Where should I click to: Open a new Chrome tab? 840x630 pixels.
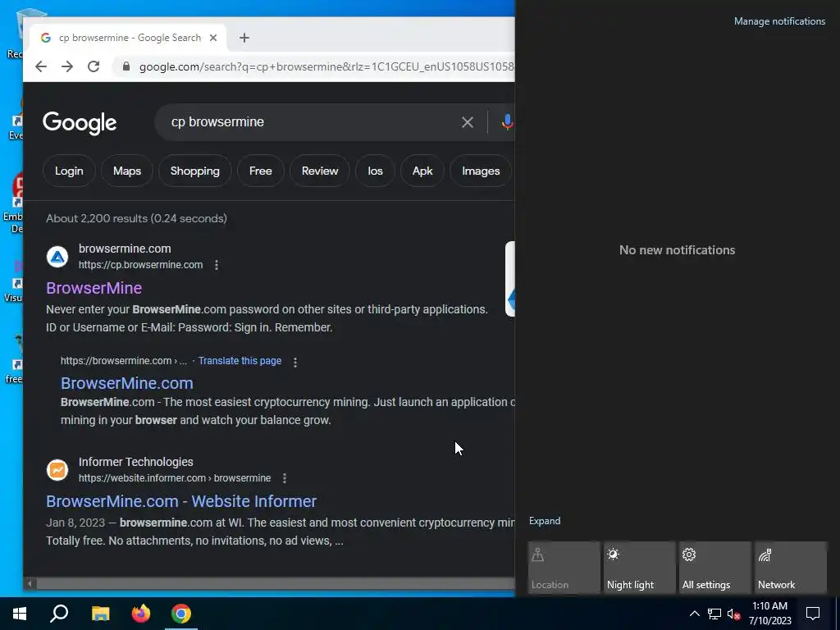click(244, 38)
